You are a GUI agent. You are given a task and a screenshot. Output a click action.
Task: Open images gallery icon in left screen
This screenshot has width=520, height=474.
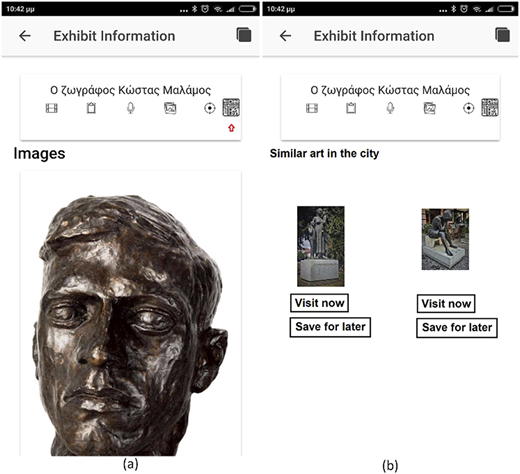pyautogui.click(x=170, y=108)
